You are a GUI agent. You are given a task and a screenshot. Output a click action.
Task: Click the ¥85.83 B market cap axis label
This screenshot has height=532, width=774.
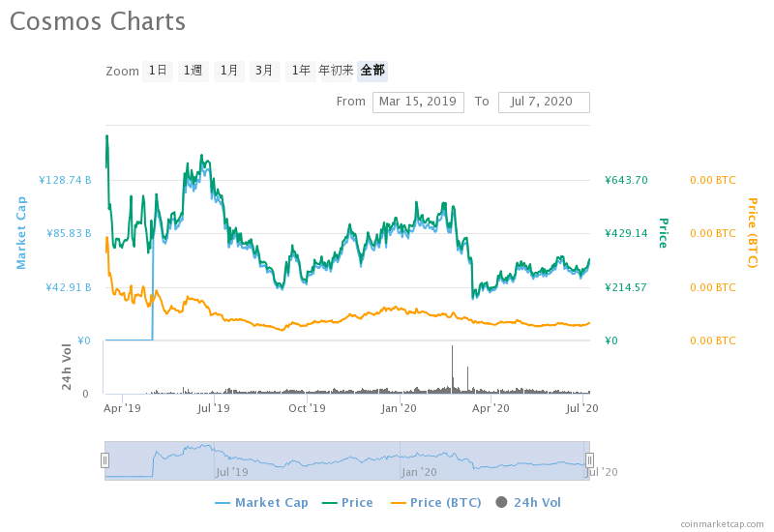tap(69, 233)
